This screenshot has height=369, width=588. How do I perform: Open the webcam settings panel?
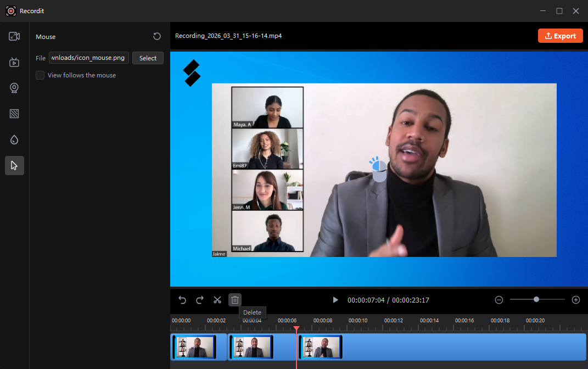click(x=14, y=88)
